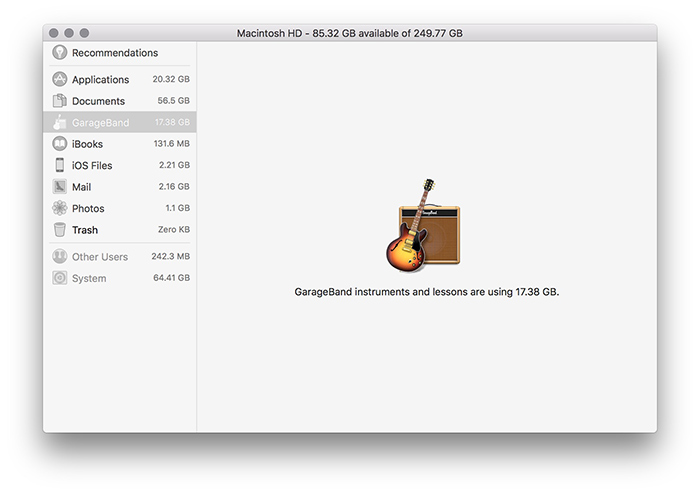
Task: Minimize the window with the middle title-bar button
Action: click(69, 33)
